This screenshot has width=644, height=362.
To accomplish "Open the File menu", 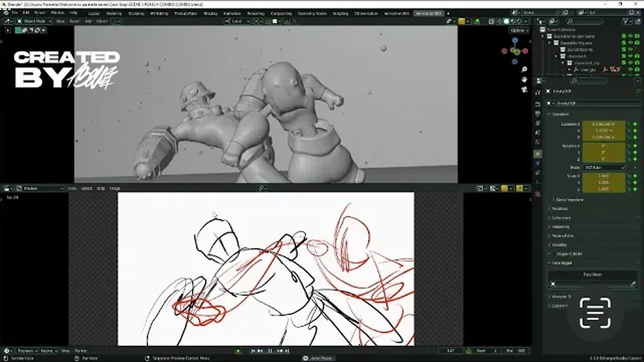I will pos(14,13).
